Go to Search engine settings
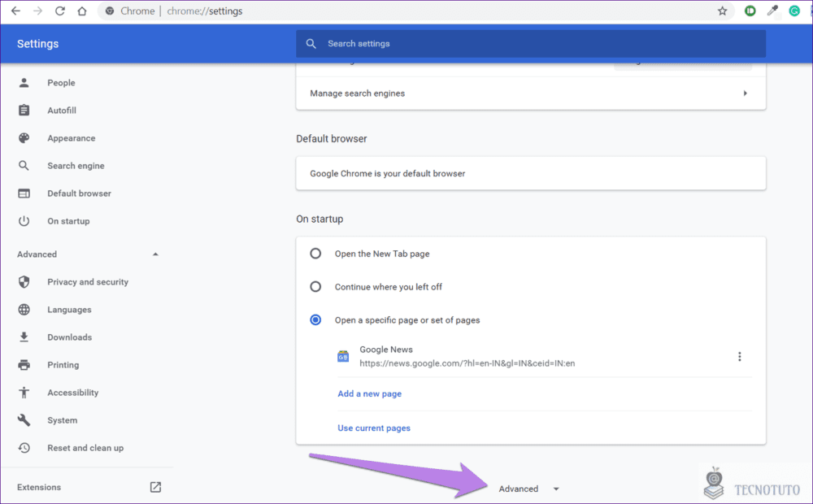The image size is (813, 504). pyautogui.click(x=76, y=166)
